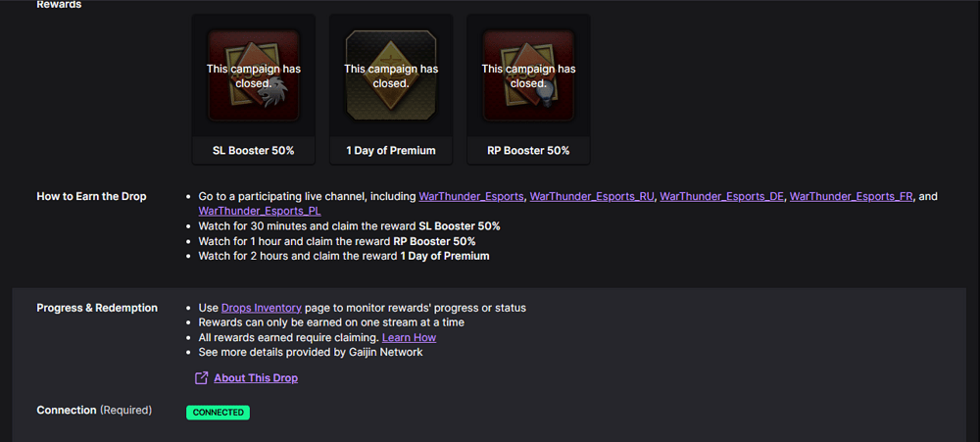Image resolution: width=980 pixels, height=442 pixels.
Task: Open the About This Drop link
Action: [256, 378]
